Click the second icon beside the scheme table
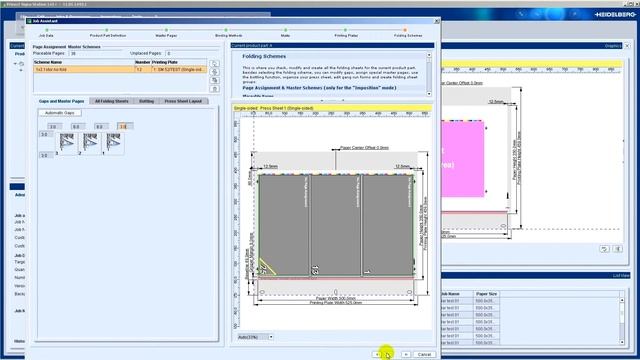This screenshot has width=640, height=360. (214, 72)
